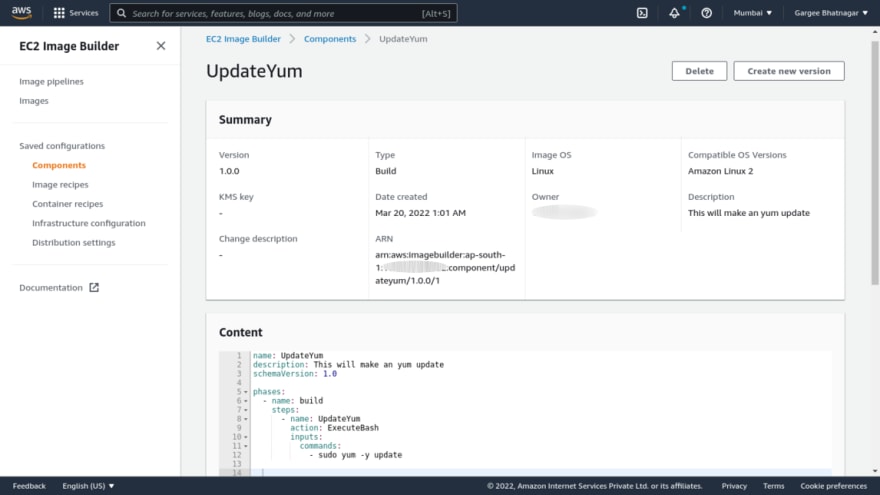Collapse the phases block at line 5

click(246, 392)
